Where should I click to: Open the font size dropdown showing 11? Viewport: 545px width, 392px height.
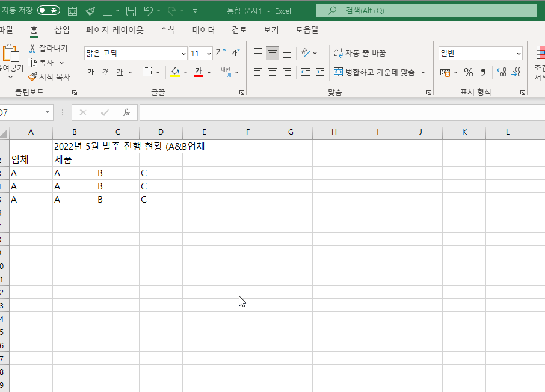(x=209, y=54)
